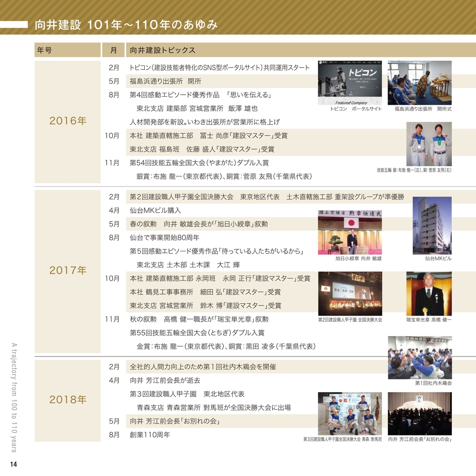Select the 向井建設トピックス column header

[x=162, y=50]
